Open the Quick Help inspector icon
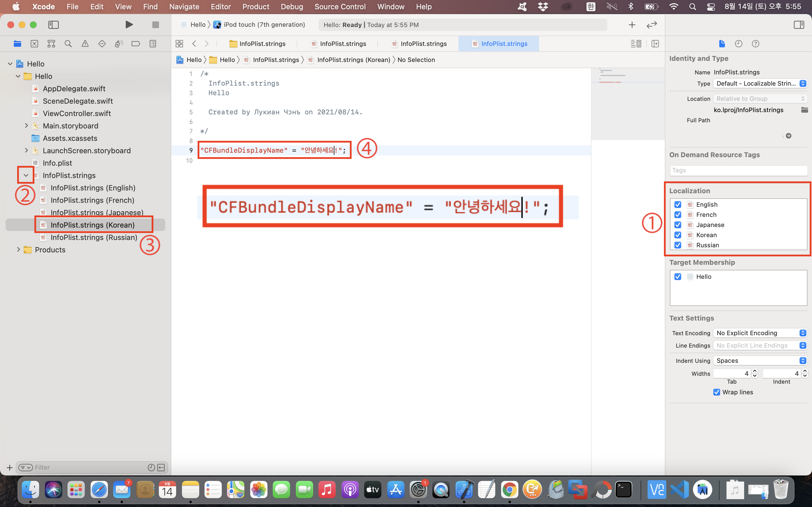 [755, 44]
